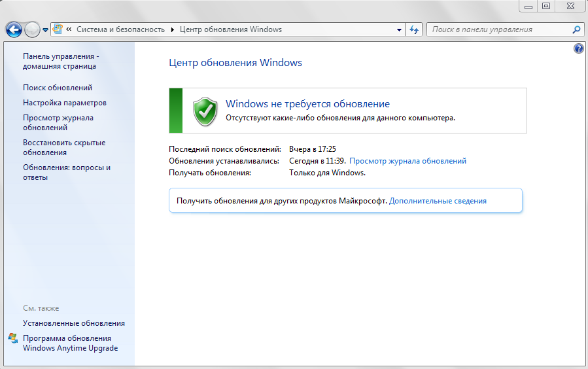Click the Control Panel icon in address bar

[58, 29]
